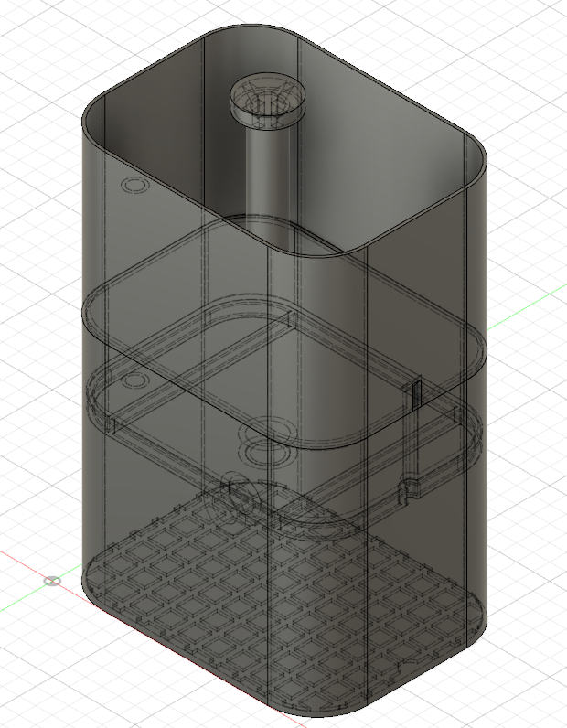Select the upper circular hole on the left wall

(135, 186)
